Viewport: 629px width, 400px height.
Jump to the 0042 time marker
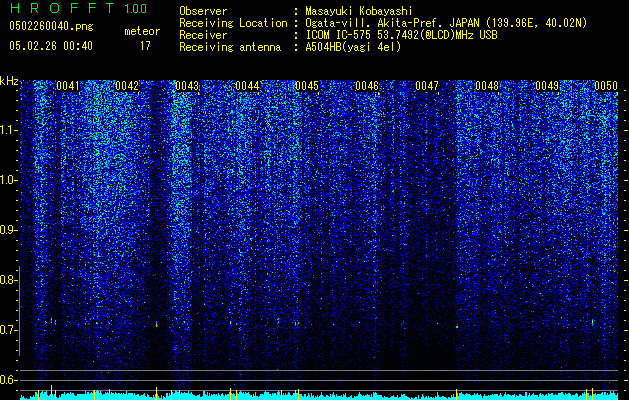[127, 86]
